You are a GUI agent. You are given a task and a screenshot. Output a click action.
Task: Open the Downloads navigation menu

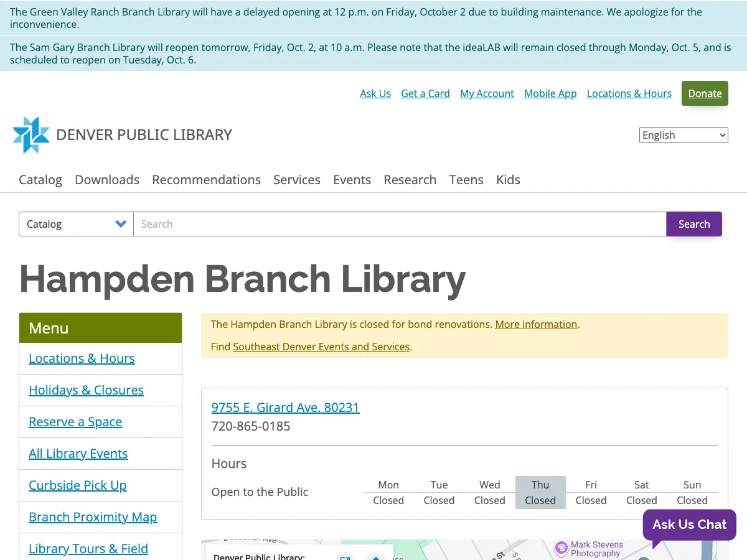(x=107, y=180)
